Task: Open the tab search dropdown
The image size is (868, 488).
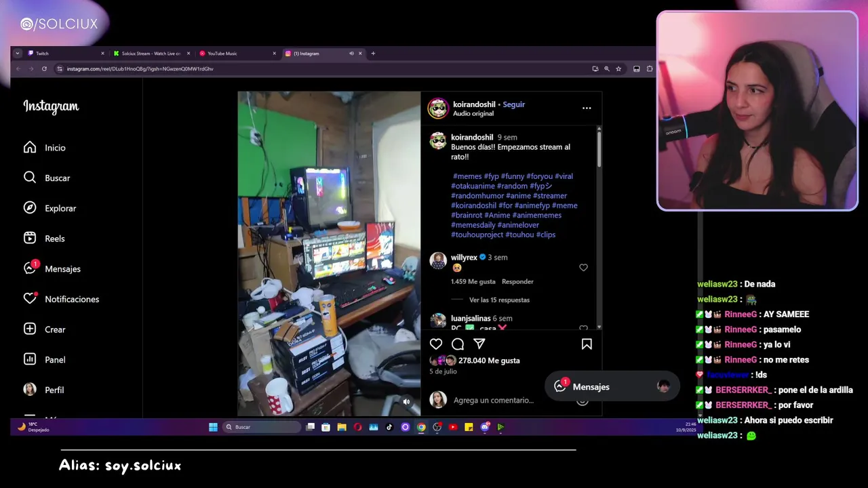Action: tap(17, 54)
